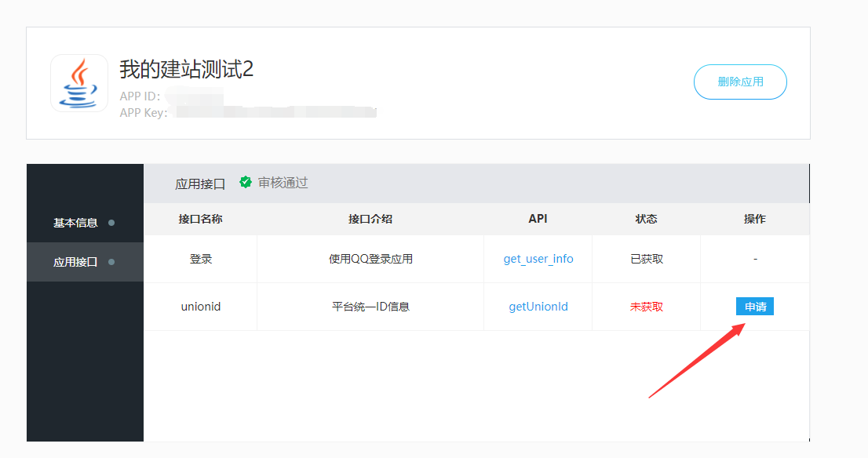868x458 pixels.
Task: Click the Java coffee cup app icon
Action: [x=79, y=83]
